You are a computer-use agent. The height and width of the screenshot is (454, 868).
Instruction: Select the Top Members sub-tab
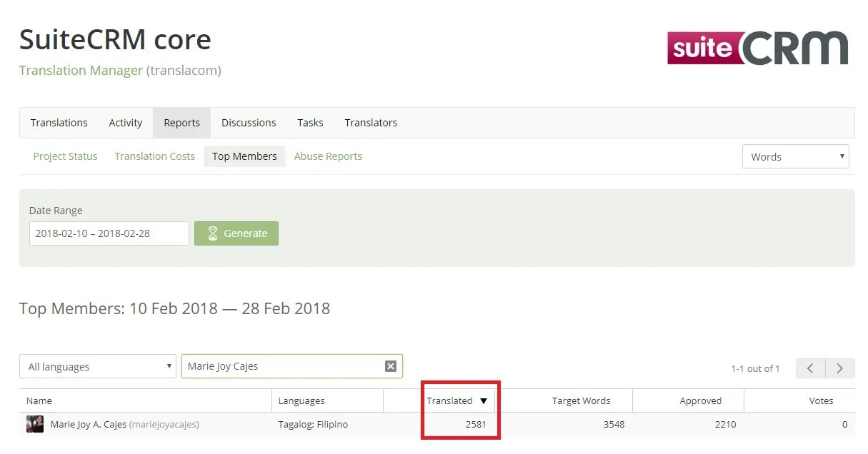point(244,156)
